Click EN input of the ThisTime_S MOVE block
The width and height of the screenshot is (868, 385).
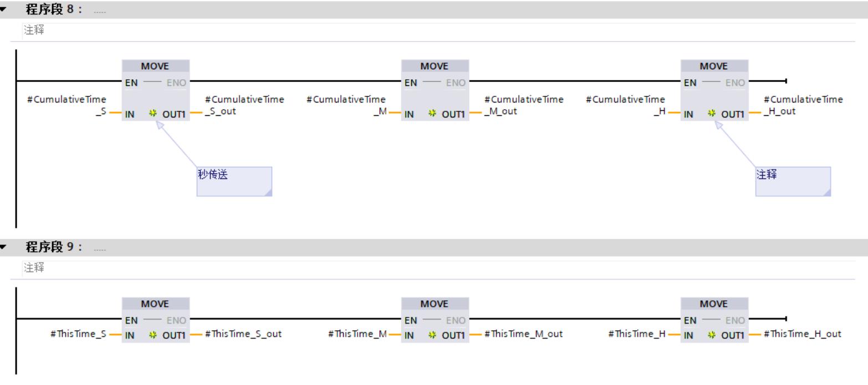coord(131,320)
